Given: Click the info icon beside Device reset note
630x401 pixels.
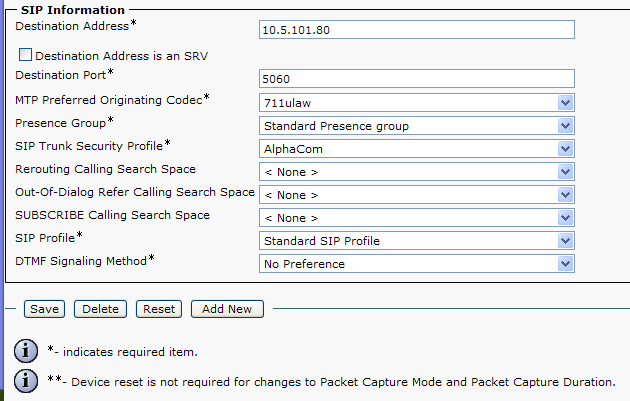Looking at the screenshot, I should click(24, 380).
